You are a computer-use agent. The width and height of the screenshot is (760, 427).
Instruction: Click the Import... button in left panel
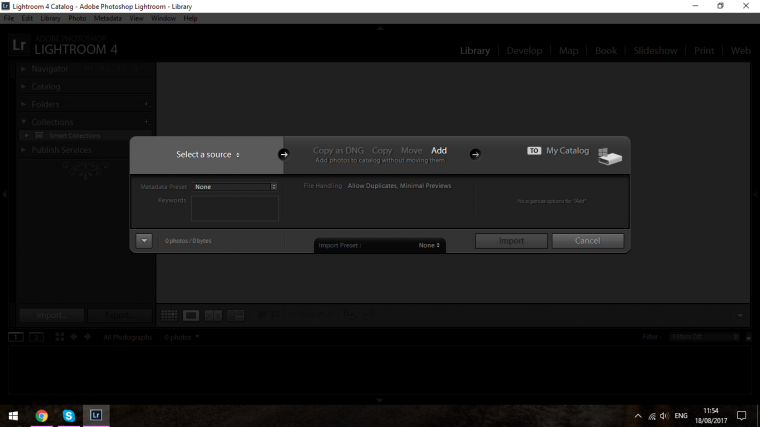(51, 316)
